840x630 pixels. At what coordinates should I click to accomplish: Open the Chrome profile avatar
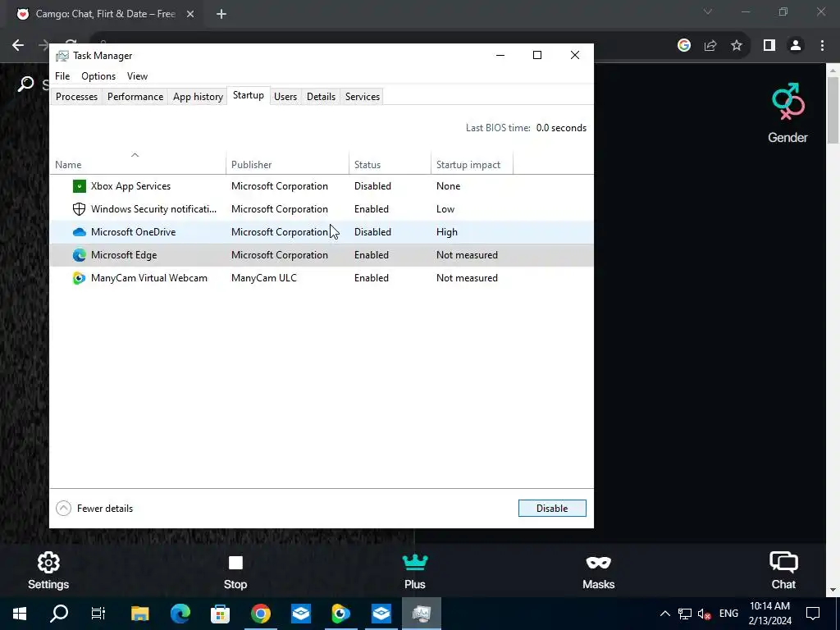pos(796,46)
